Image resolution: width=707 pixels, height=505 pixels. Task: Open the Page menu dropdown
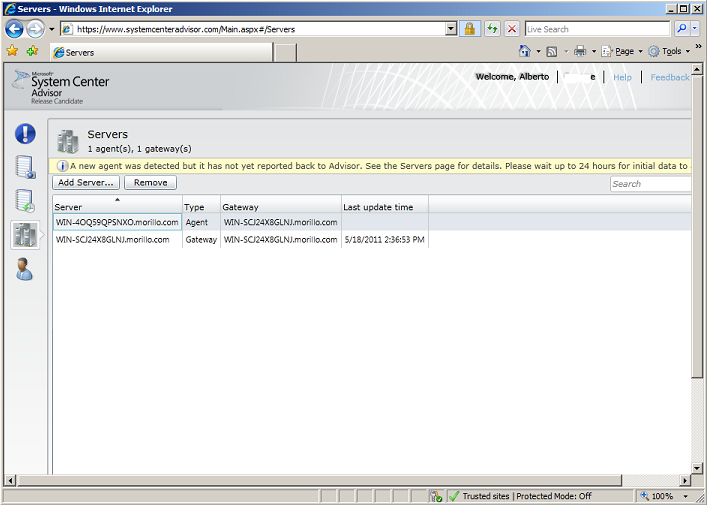(x=621, y=51)
